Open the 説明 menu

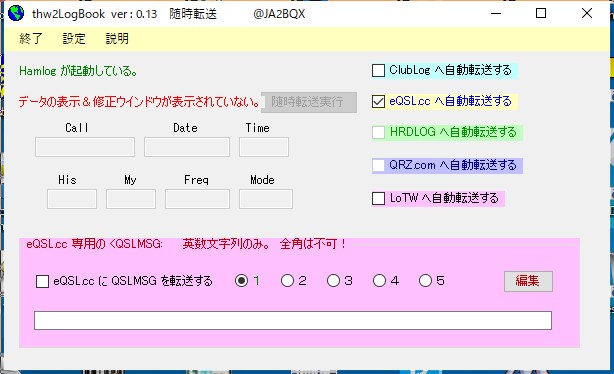click(x=117, y=38)
